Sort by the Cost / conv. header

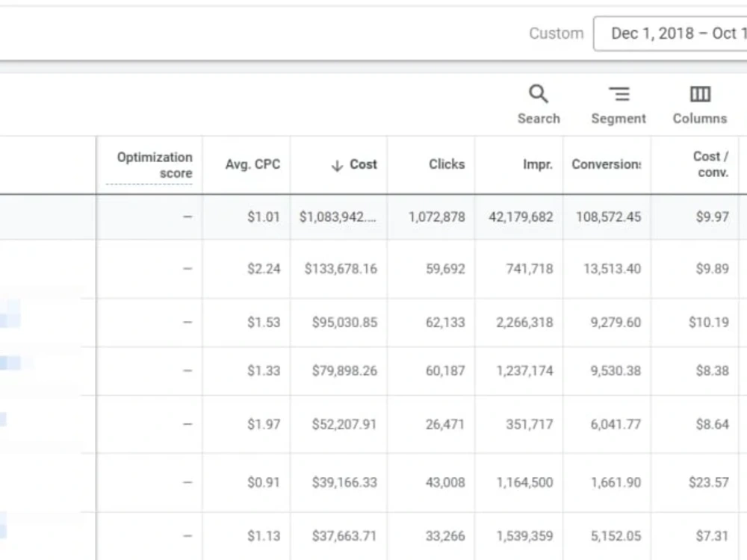(710, 164)
